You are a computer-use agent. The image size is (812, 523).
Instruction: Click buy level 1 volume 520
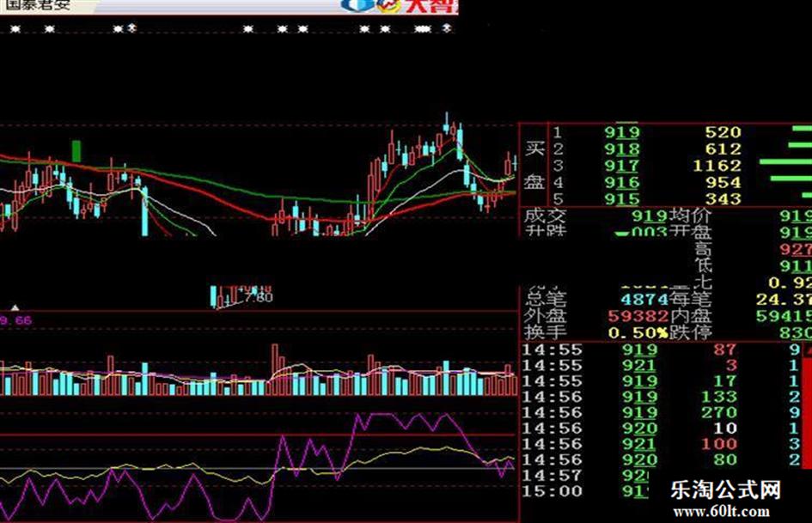(723, 132)
